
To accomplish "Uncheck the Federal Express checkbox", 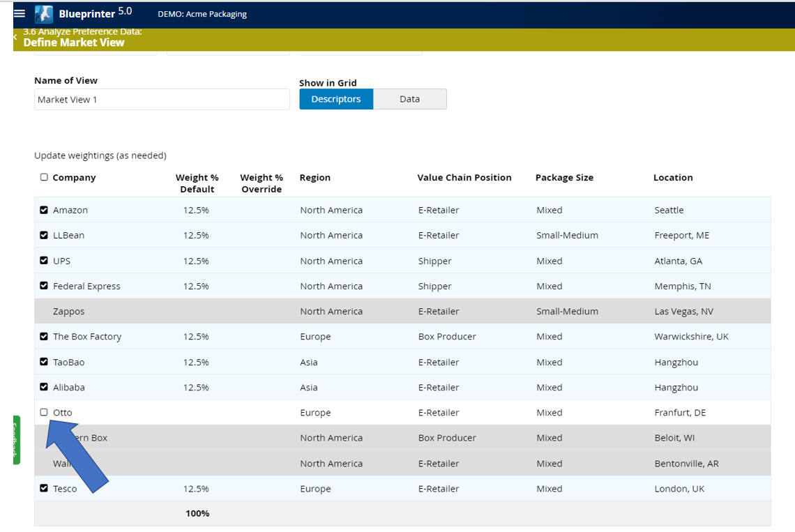I will coord(44,286).
